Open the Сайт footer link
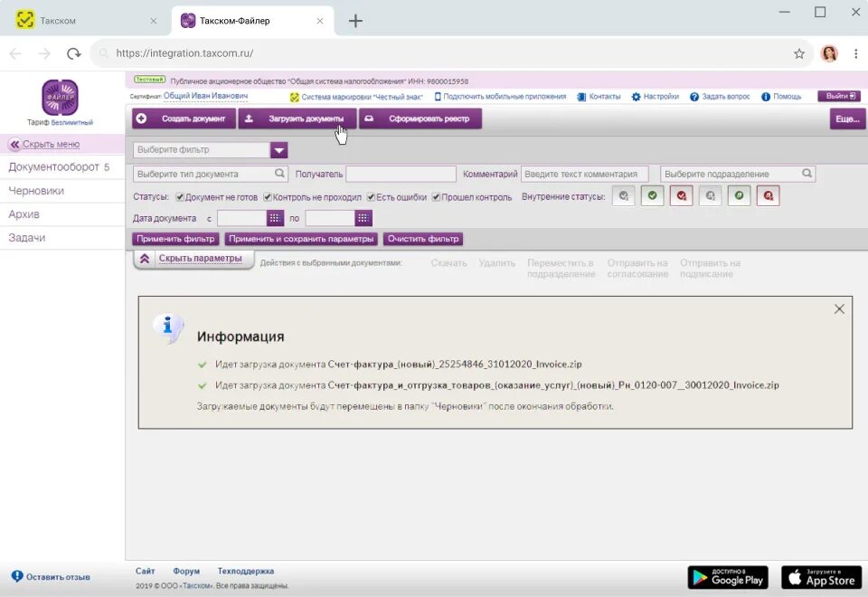 pyautogui.click(x=145, y=571)
